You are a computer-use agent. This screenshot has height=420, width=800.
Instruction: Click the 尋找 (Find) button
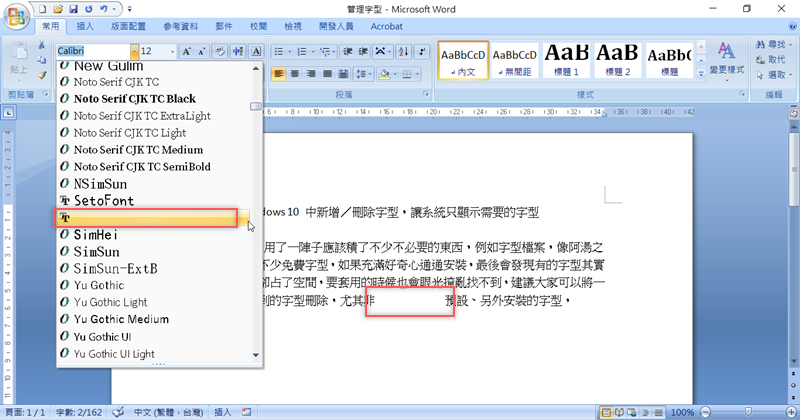tap(774, 45)
